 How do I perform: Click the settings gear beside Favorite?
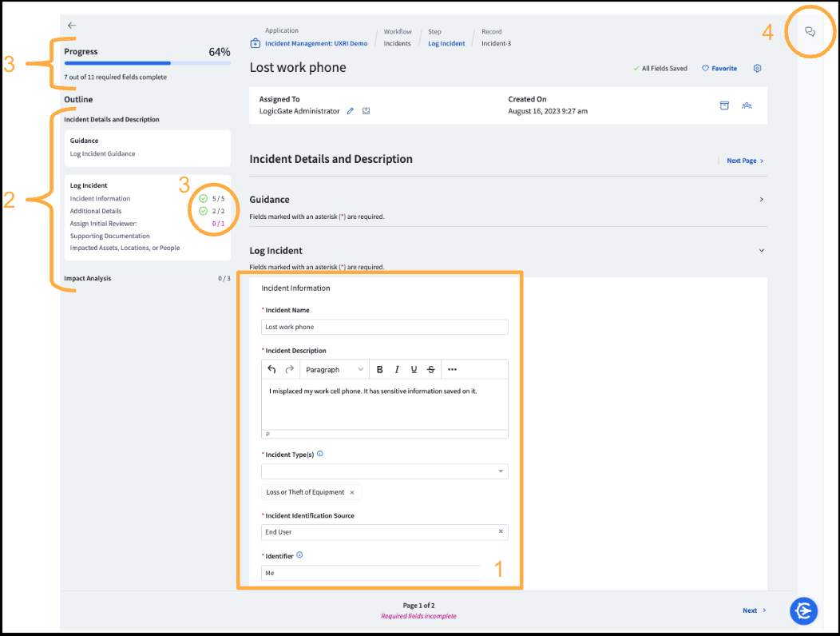pos(757,68)
